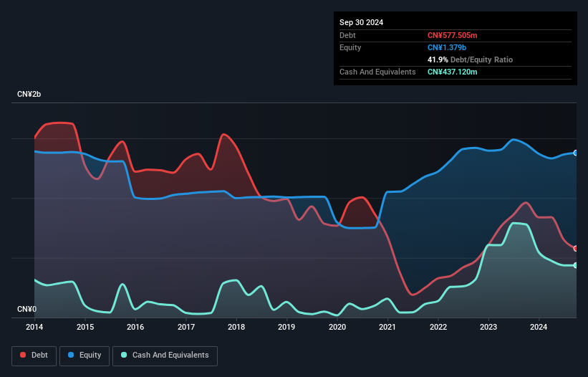Click the 2023 x-axis label
The height and width of the screenshot is (377, 588).
pos(488,327)
